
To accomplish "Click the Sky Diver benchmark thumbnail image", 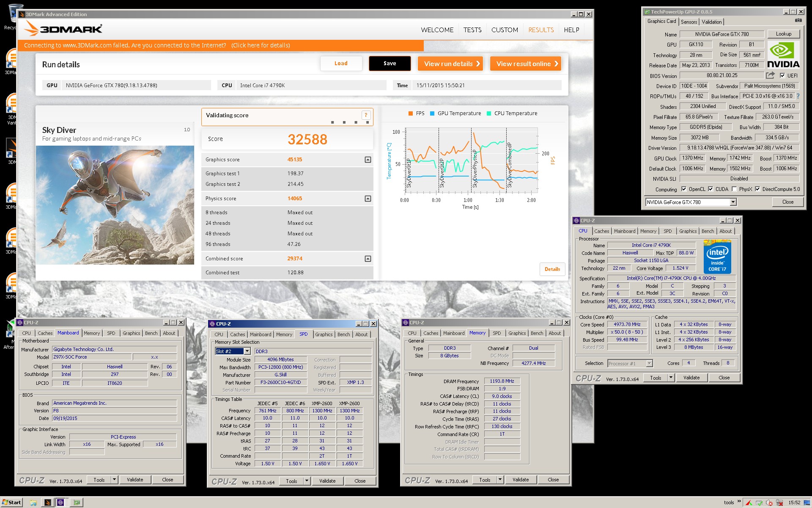I will (115, 205).
